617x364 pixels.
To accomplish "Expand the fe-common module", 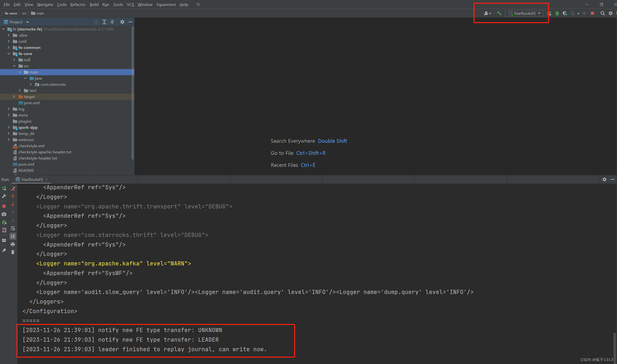I will point(9,47).
